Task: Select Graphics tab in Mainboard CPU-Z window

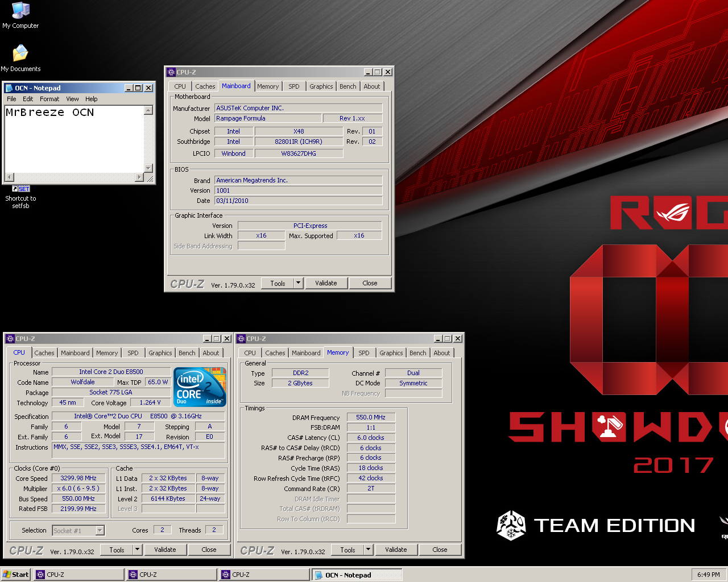Action: (321, 86)
